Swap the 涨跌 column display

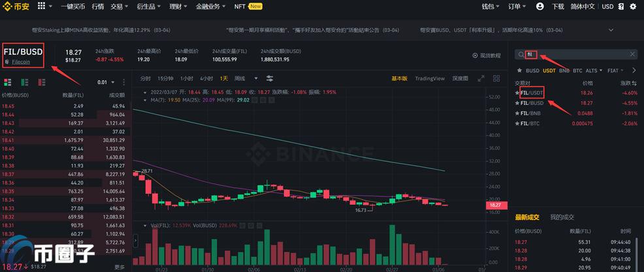point(635,83)
